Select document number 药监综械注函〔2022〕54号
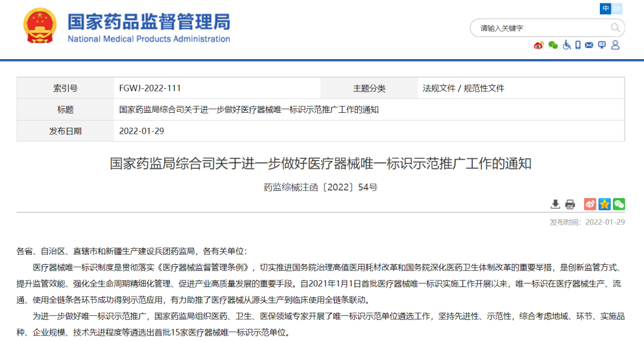The image size is (644, 342). [x=321, y=187]
